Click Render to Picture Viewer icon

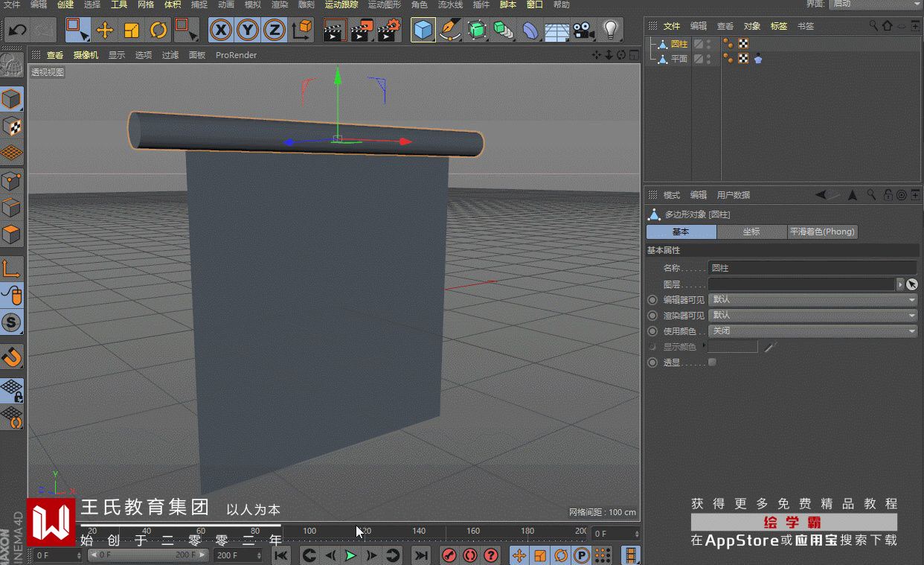tap(362, 31)
